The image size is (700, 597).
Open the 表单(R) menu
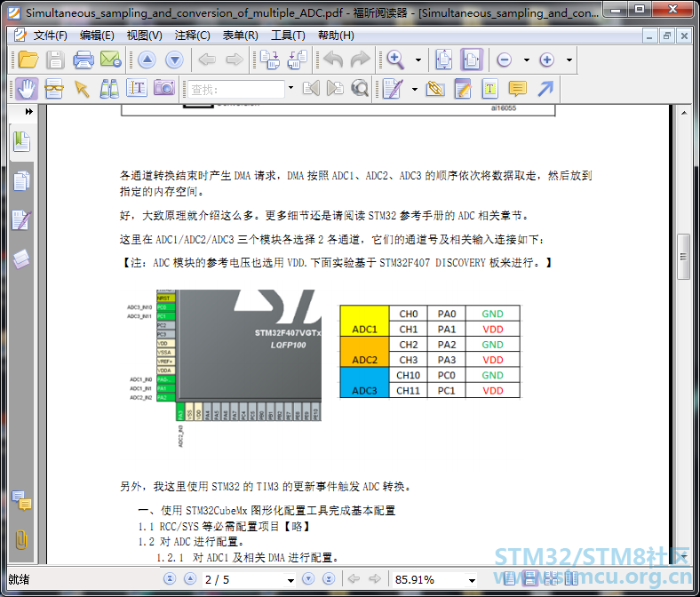pos(240,36)
